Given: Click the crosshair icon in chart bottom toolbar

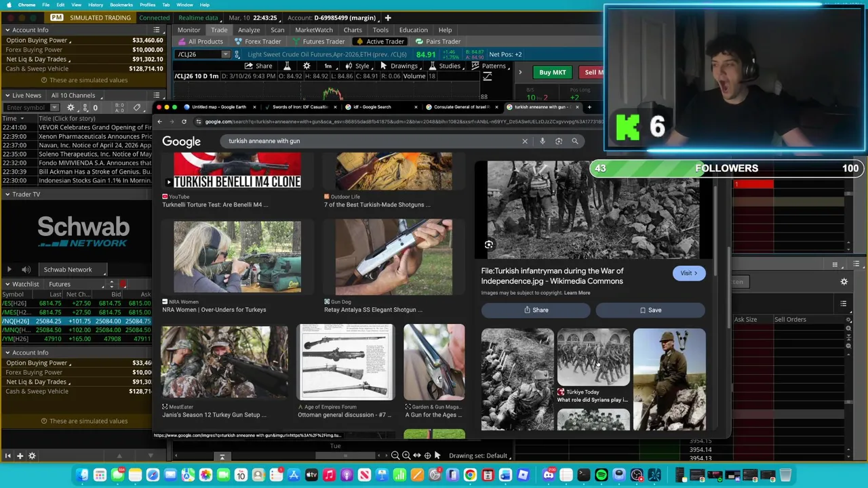Looking at the screenshot, I should [x=427, y=455].
